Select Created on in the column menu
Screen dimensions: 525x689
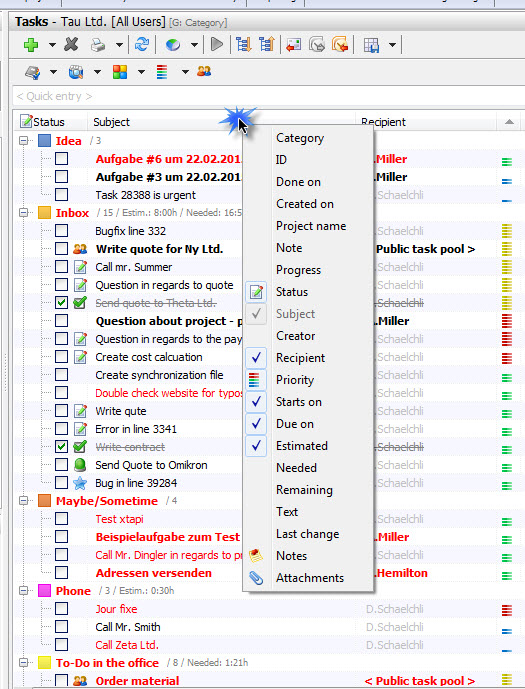(x=305, y=204)
